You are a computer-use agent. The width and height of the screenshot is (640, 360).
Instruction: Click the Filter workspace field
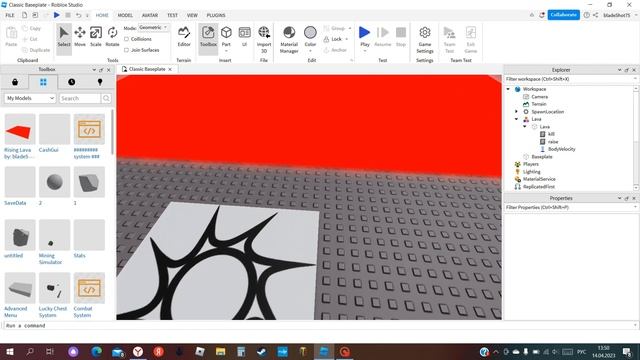coord(571,79)
